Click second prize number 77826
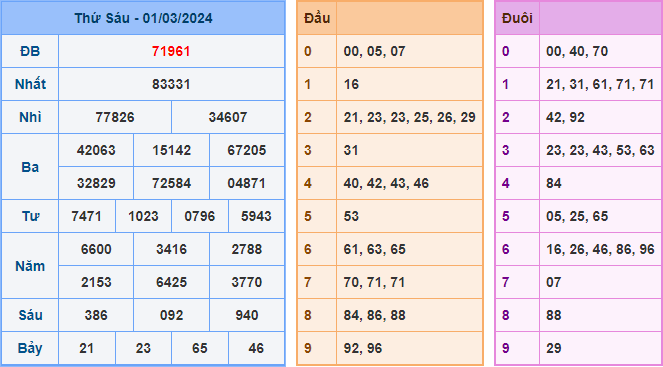 (x=115, y=117)
